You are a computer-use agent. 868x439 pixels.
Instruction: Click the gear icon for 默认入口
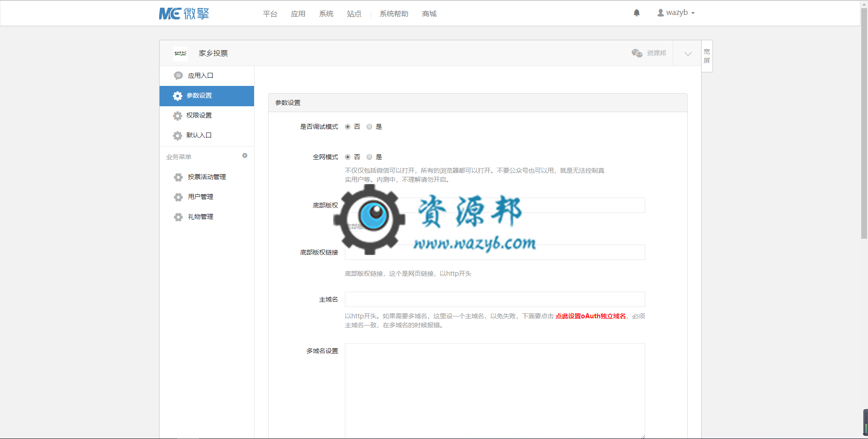pyautogui.click(x=178, y=136)
